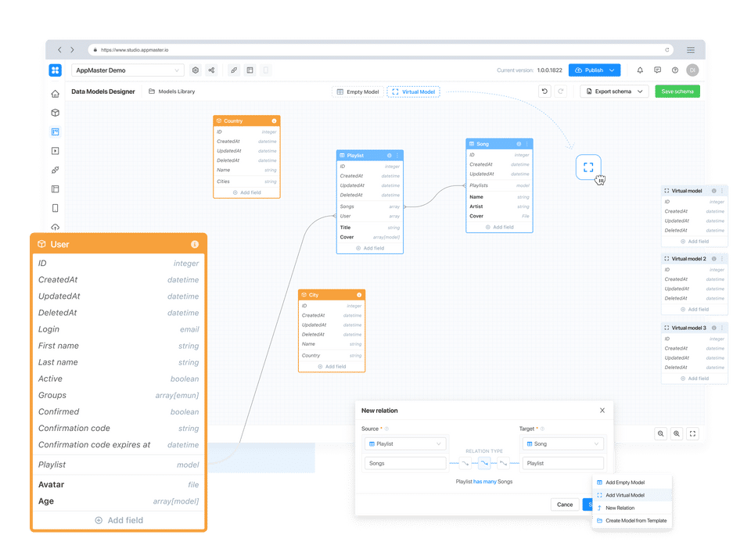Zoom in the canvas
751x560 pixels.
pos(676,433)
